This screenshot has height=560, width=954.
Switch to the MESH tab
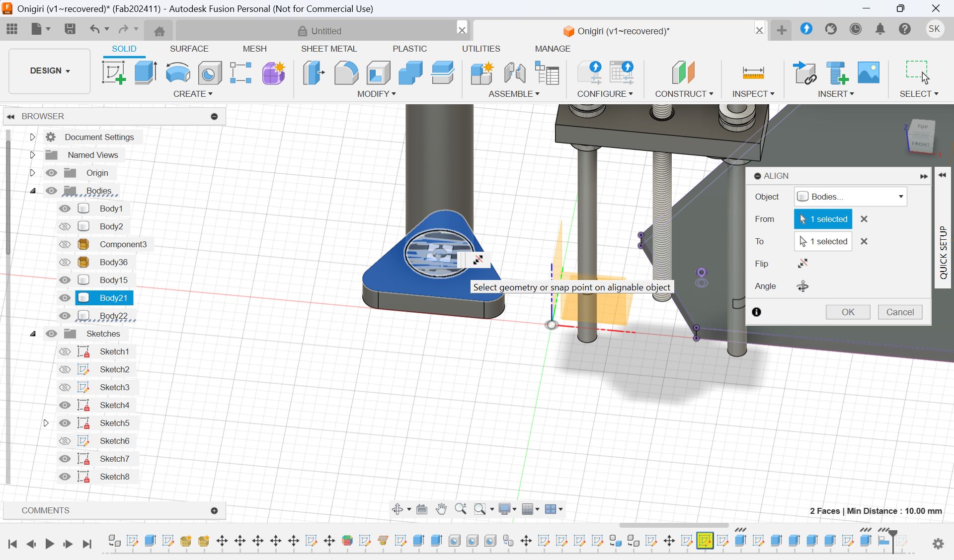click(255, 49)
